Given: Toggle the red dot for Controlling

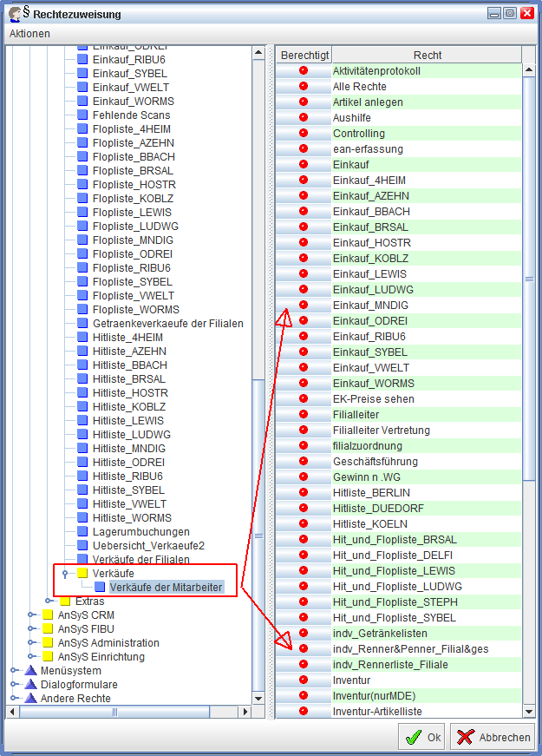Looking at the screenshot, I should (x=304, y=134).
